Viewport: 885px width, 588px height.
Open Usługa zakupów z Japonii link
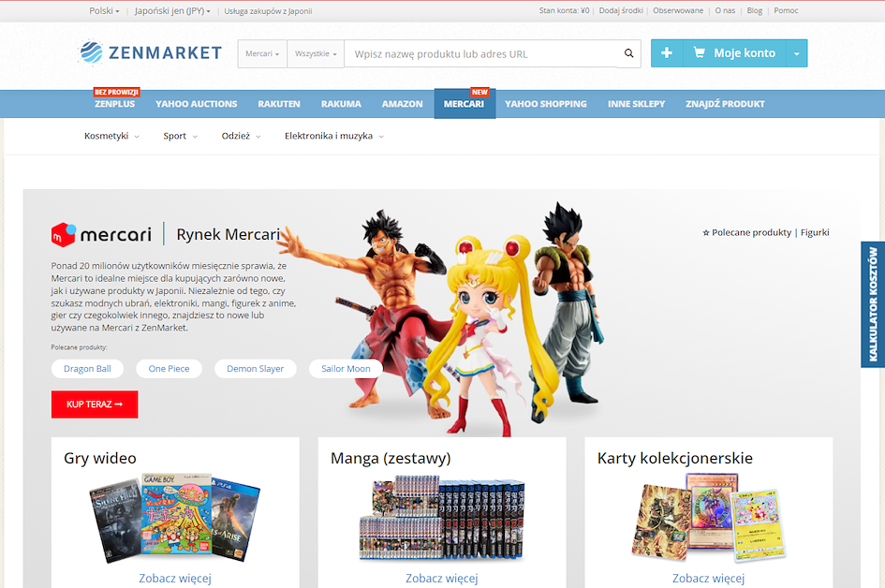click(268, 11)
